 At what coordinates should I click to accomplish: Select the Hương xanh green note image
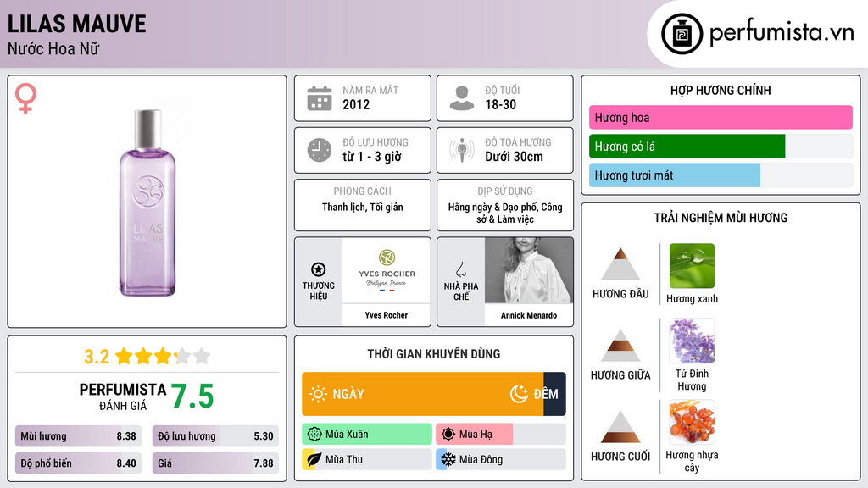(x=692, y=265)
